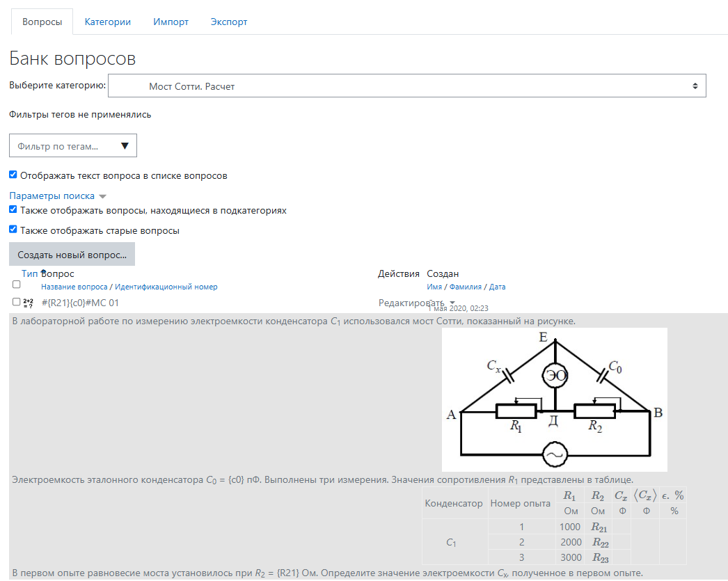Click the 'Действия' column header
This screenshot has width=728, height=581.
click(398, 273)
